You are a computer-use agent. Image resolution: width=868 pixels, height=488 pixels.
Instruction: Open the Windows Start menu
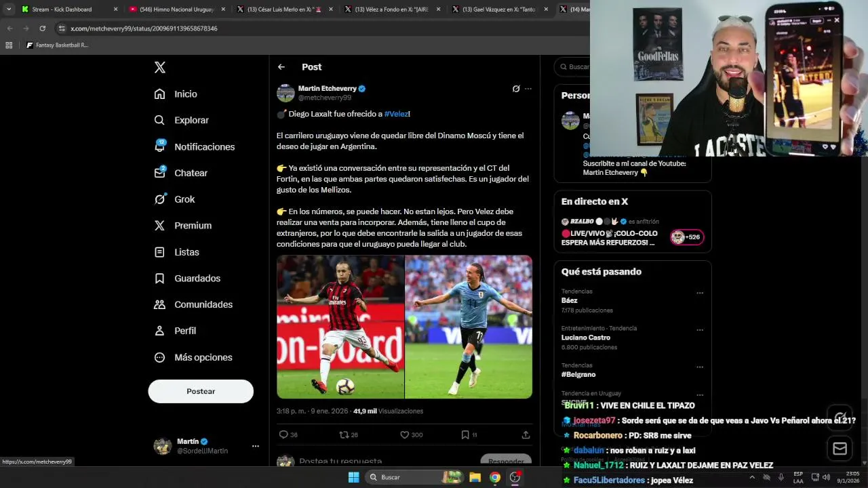point(353,477)
